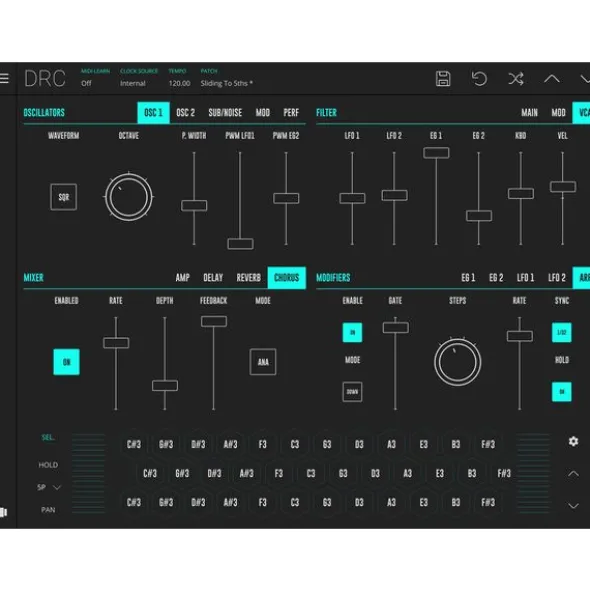The height and width of the screenshot is (591, 590).
Task: Click filter EG 1 slider handle
Action: point(436,153)
